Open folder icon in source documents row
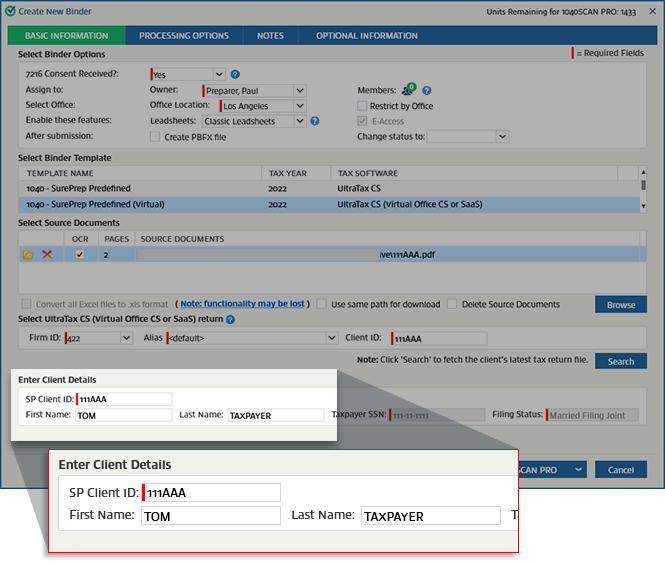665x565 pixels. pyautogui.click(x=28, y=255)
